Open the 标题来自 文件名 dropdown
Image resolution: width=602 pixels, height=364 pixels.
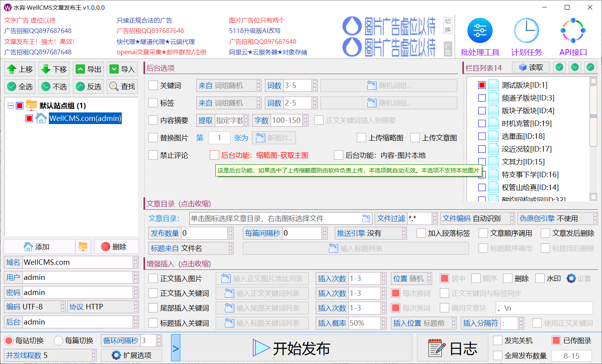coord(191,248)
